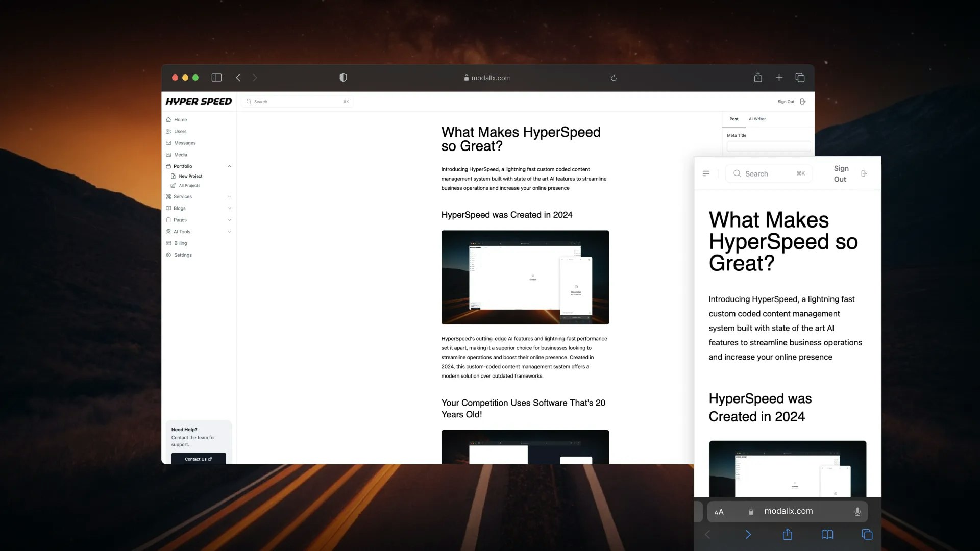Select New Project under Portfolio
Image resolution: width=980 pixels, height=551 pixels.
click(190, 176)
